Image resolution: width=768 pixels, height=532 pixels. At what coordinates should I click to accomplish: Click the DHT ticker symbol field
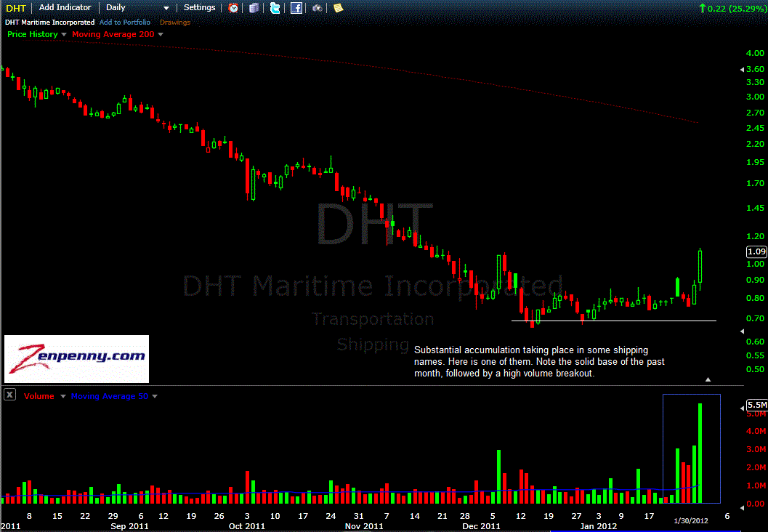(x=16, y=8)
